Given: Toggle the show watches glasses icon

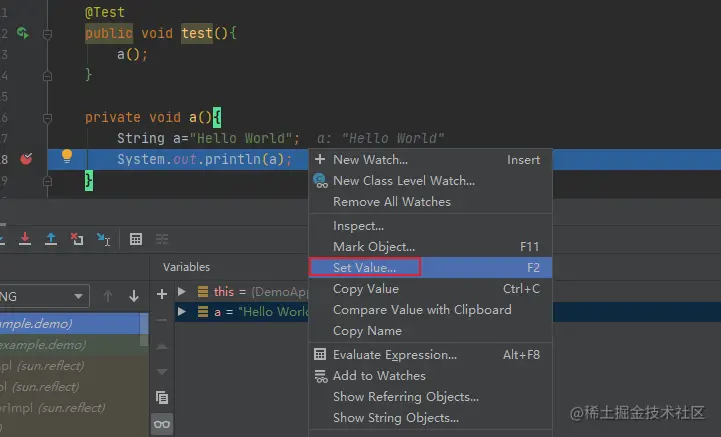Looking at the screenshot, I should pyautogui.click(x=162, y=424).
